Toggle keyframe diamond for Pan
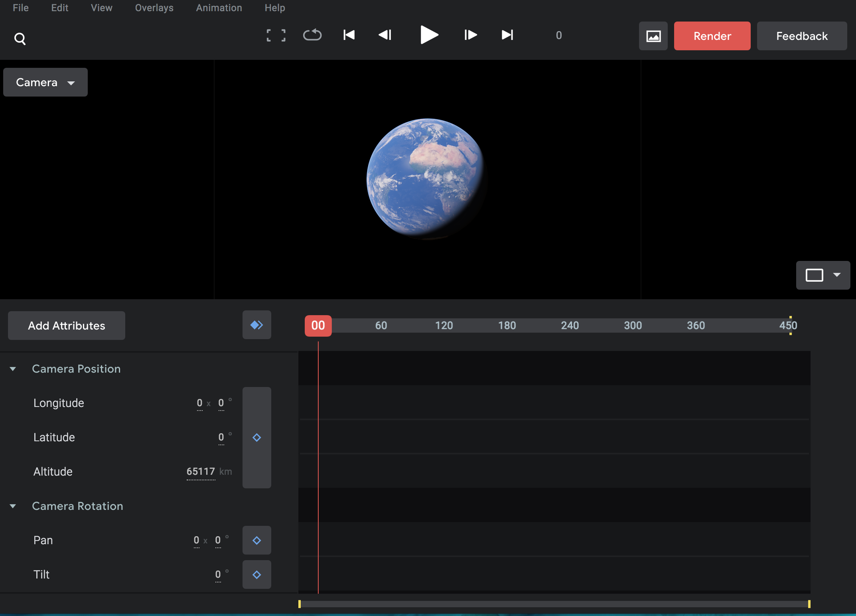The width and height of the screenshot is (856, 616). 256,541
